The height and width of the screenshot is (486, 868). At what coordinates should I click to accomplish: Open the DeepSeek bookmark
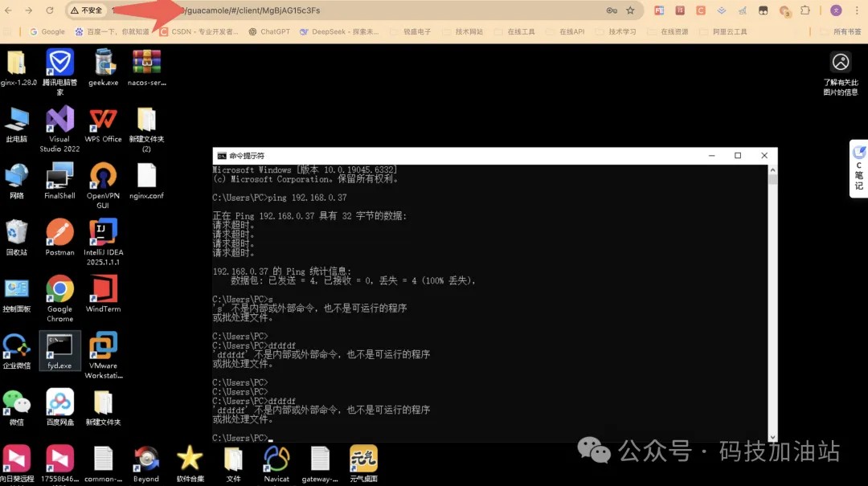pyautogui.click(x=339, y=31)
